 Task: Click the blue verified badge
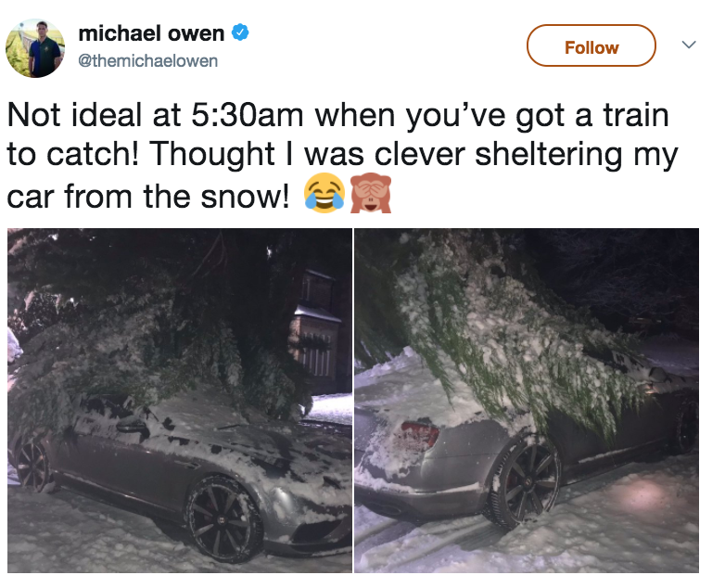pyautogui.click(x=240, y=32)
